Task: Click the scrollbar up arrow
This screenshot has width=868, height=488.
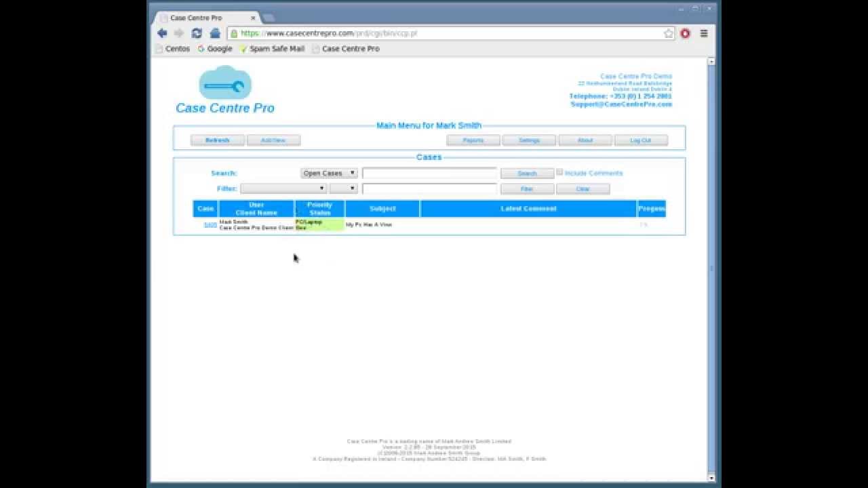Action: (x=711, y=61)
